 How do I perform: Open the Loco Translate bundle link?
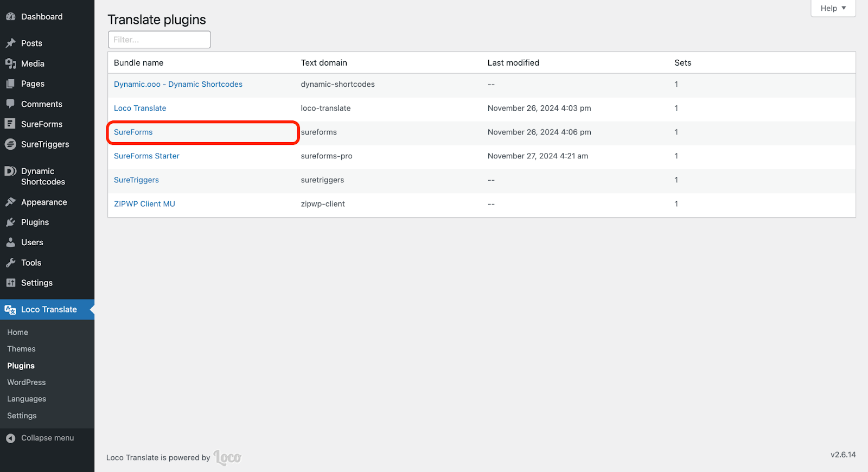(x=140, y=108)
